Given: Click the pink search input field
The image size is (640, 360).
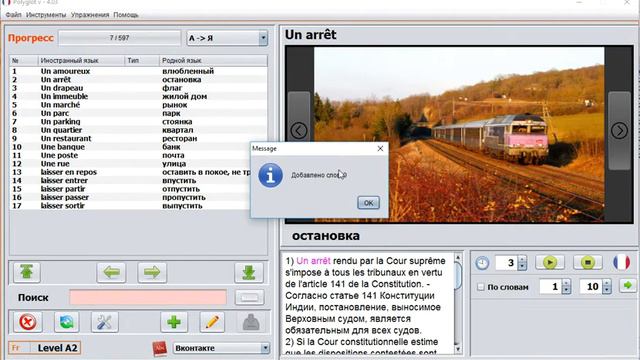Looking at the screenshot, I should click(148, 297).
